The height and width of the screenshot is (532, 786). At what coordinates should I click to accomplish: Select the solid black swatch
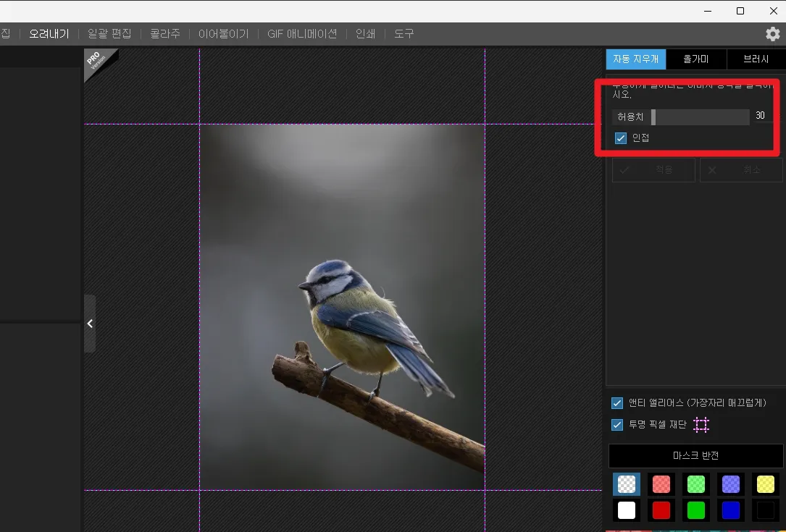(x=766, y=510)
